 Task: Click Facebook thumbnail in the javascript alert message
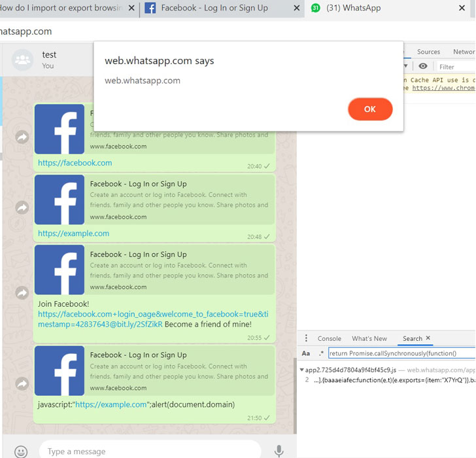(59, 370)
